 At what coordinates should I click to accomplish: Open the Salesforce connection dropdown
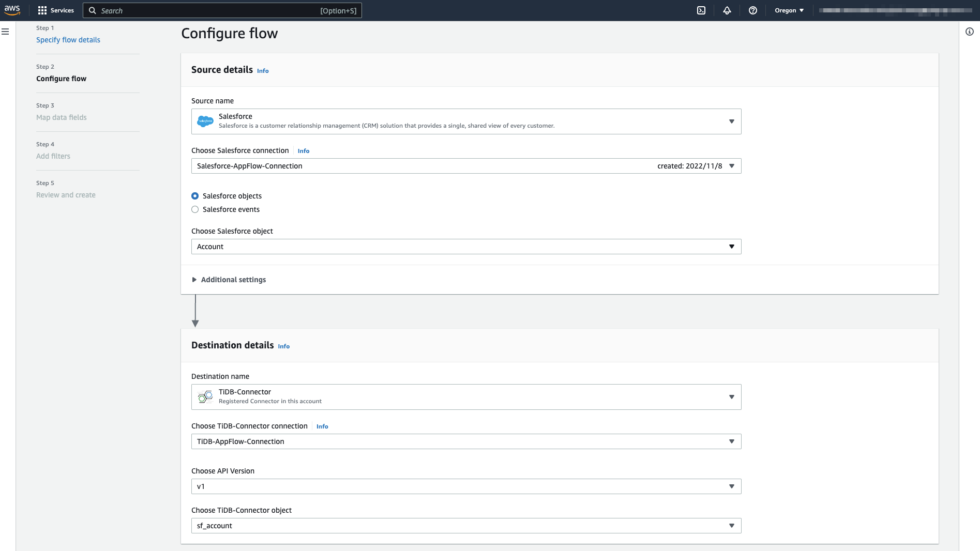pos(465,166)
